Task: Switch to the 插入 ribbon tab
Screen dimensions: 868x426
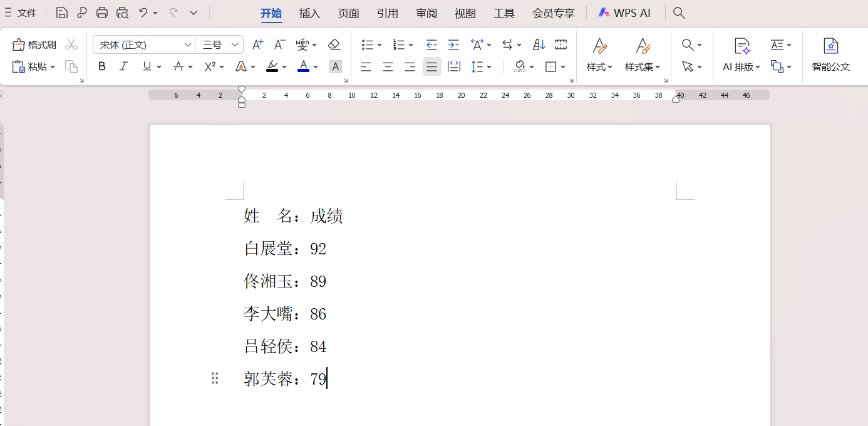Action: click(x=309, y=13)
